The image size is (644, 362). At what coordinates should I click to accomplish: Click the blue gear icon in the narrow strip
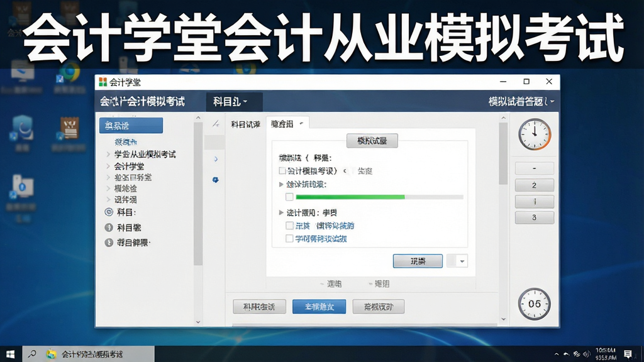coord(215,180)
